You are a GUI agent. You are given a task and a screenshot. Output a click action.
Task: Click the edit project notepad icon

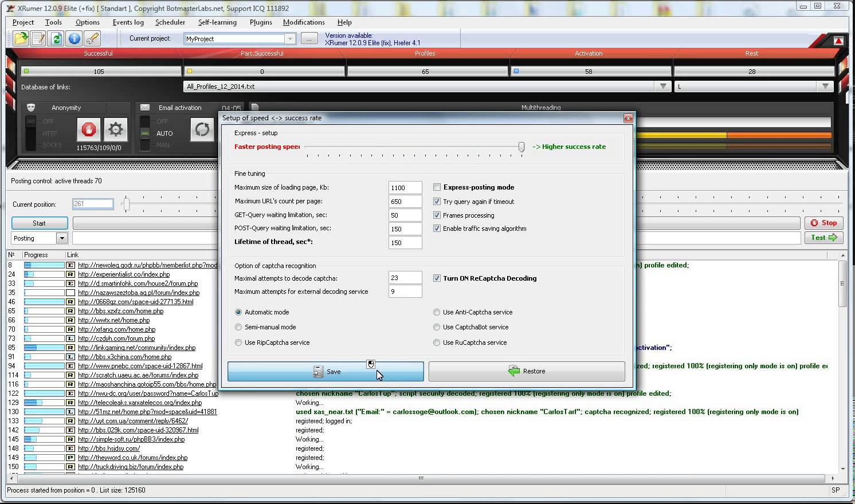[x=38, y=38]
